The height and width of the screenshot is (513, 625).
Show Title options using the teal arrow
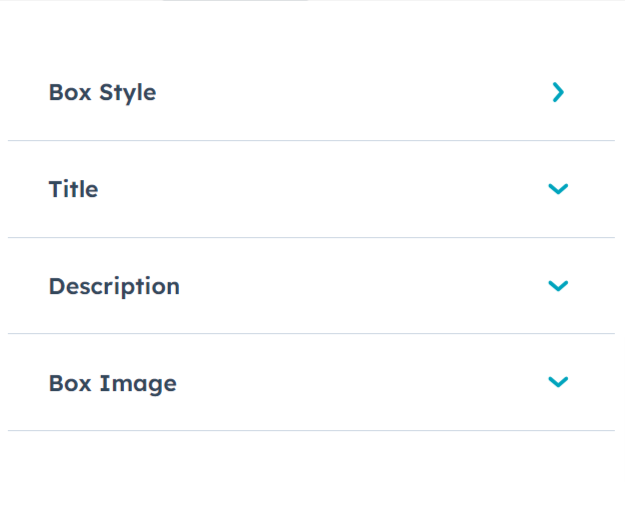click(x=558, y=189)
